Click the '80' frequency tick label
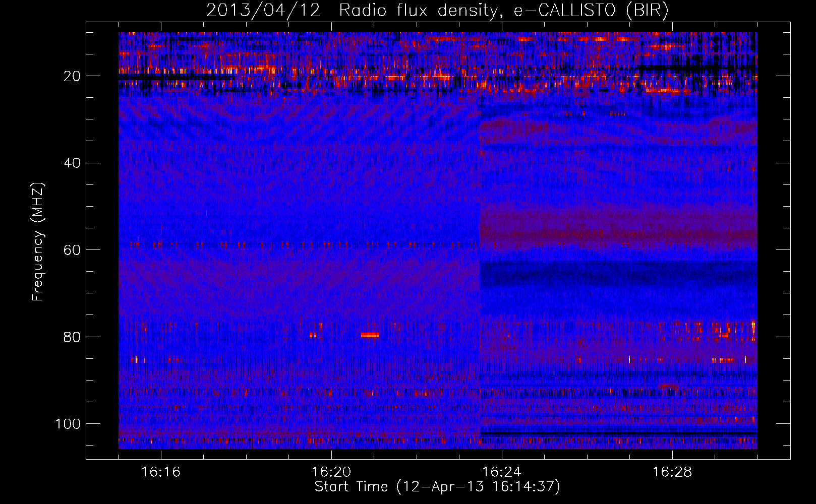This screenshot has height=504, width=816. click(x=73, y=337)
